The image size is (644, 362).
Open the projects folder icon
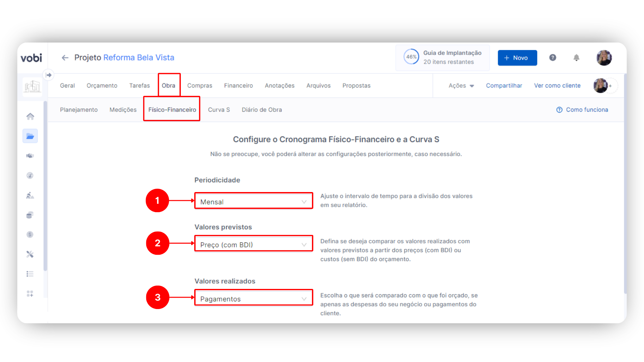click(x=30, y=136)
